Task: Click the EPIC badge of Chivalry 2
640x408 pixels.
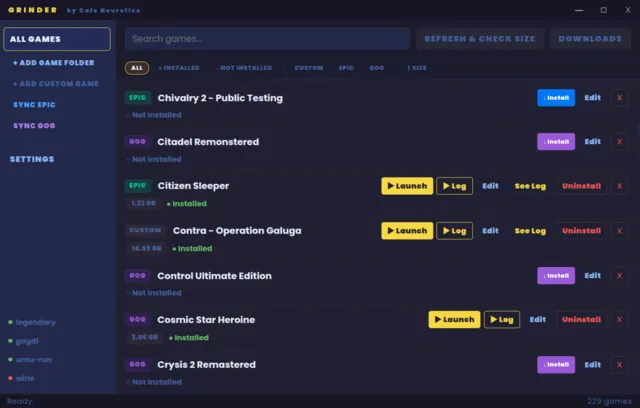Action: [138, 98]
